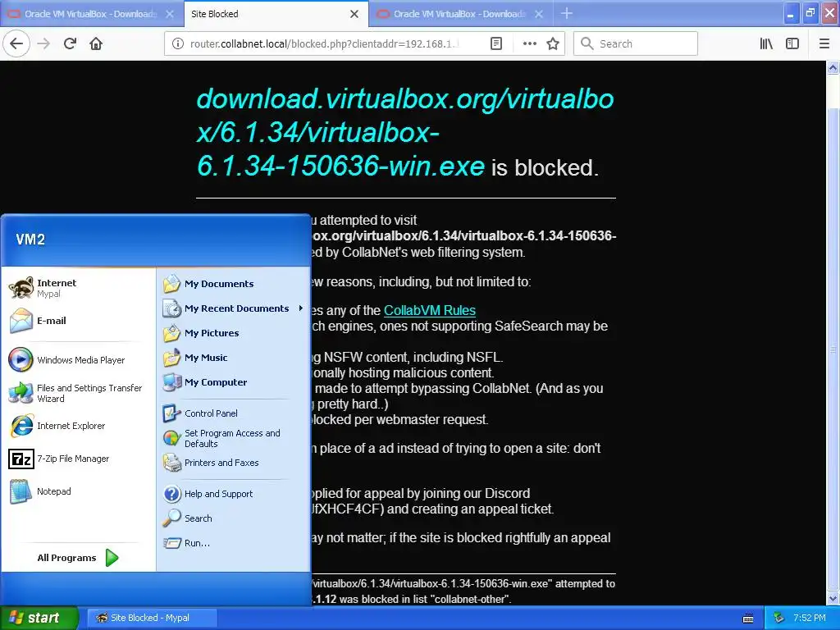Open My Computer
Image resolution: width=840 pixels, height=630 pixels.
(233, 382)
